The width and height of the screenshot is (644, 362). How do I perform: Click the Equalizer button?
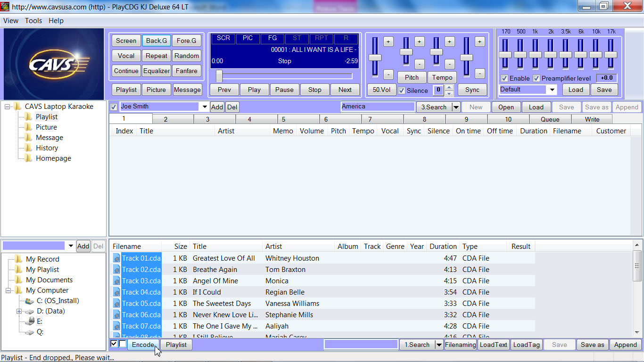[157, 71]
